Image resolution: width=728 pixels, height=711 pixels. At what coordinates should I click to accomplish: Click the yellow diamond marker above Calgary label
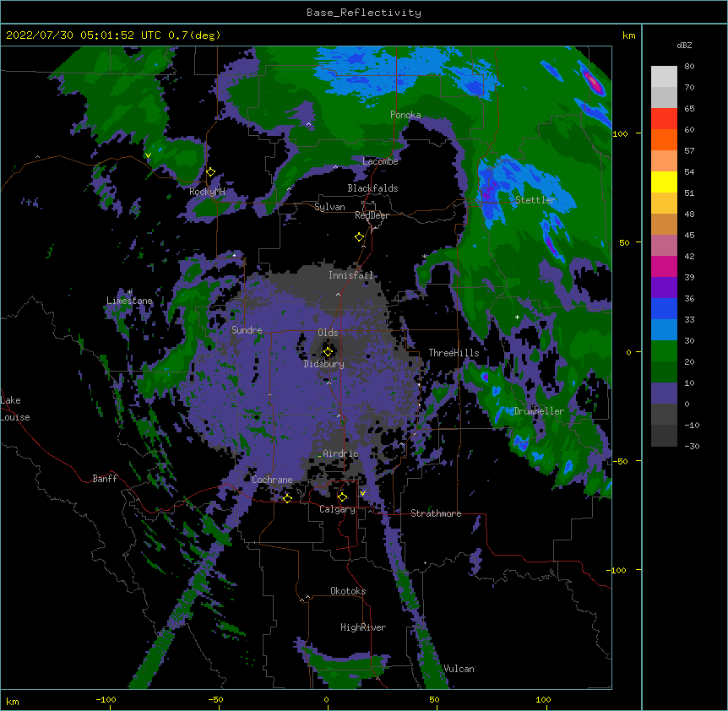tap(343, 497)
